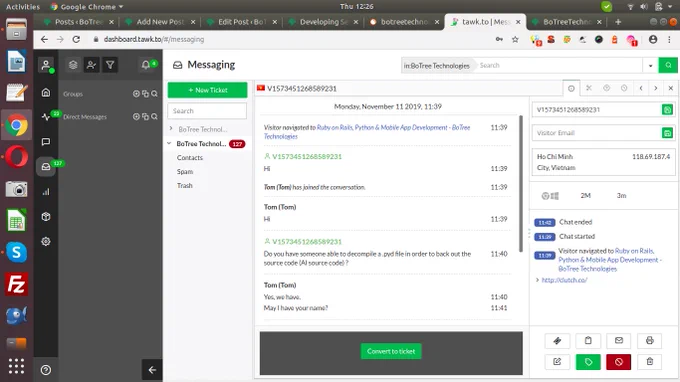Start a new direct message with plus icon
680x382 pixels.
[x=136, y=117]
